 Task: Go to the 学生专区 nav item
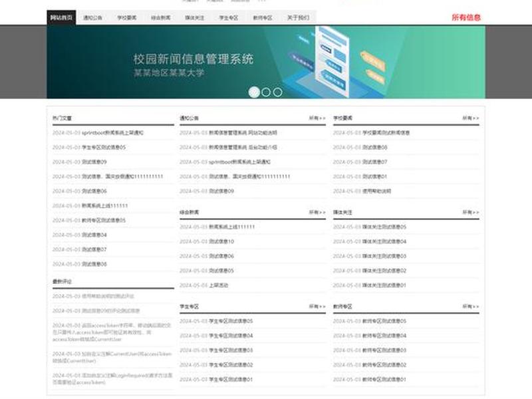pos(228,18)
